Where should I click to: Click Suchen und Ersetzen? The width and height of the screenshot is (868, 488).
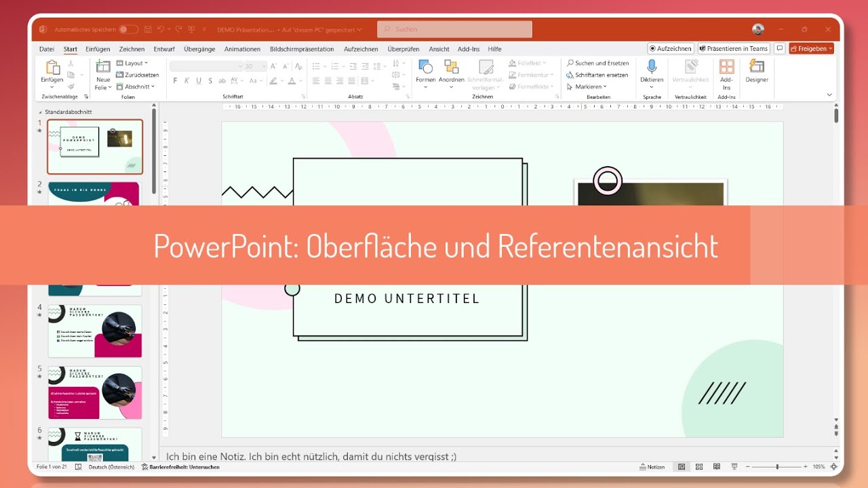[598, 63]
